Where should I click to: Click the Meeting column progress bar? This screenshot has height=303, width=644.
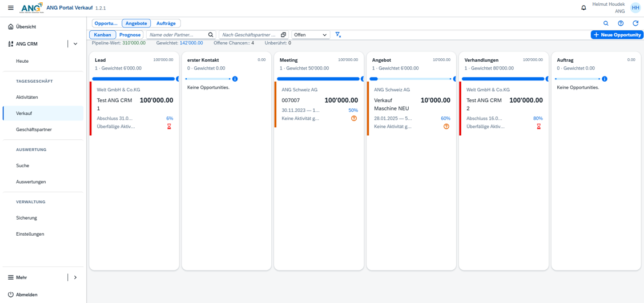(319, 79)
